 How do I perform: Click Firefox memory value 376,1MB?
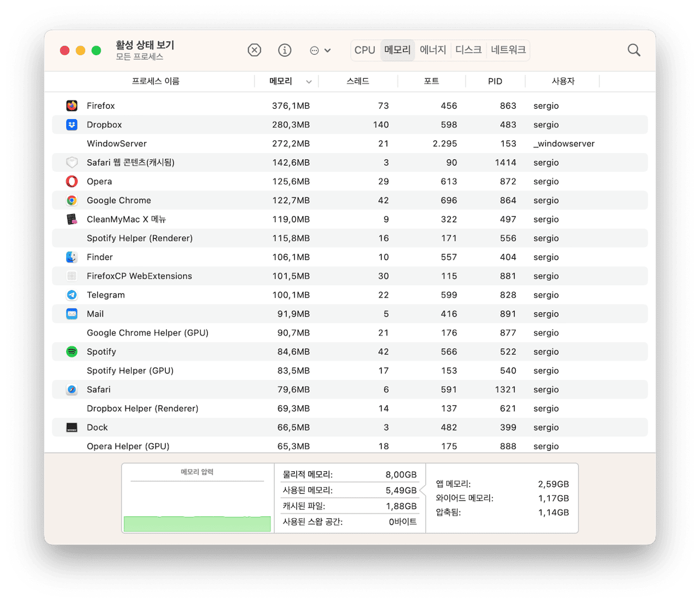[x=291, y=106]
